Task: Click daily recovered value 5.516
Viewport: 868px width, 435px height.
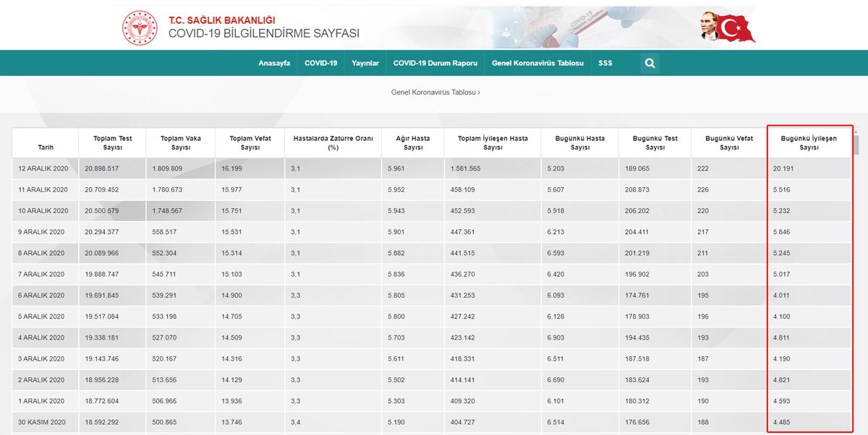Action: pyautogui.click(x=782, y=190)
